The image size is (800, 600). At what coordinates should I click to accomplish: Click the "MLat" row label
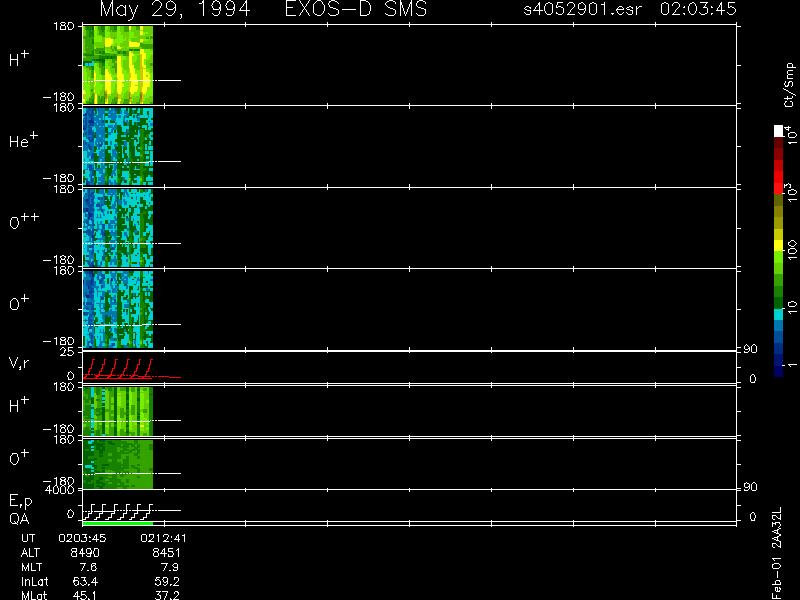point(34,595)
